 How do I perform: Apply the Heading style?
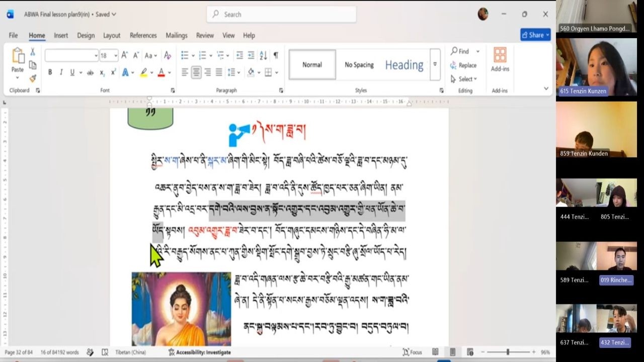click(x=405, y=64)
